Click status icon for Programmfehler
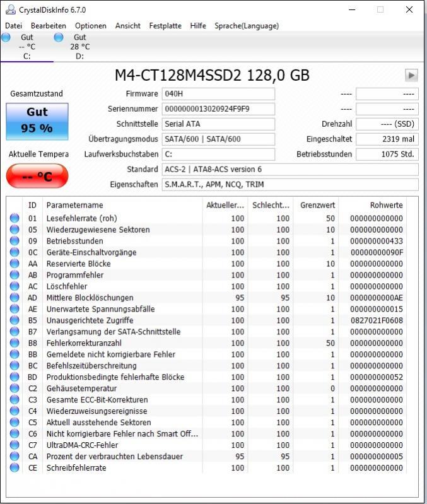This screenshot has height=504, width=427. click(15, 275)
